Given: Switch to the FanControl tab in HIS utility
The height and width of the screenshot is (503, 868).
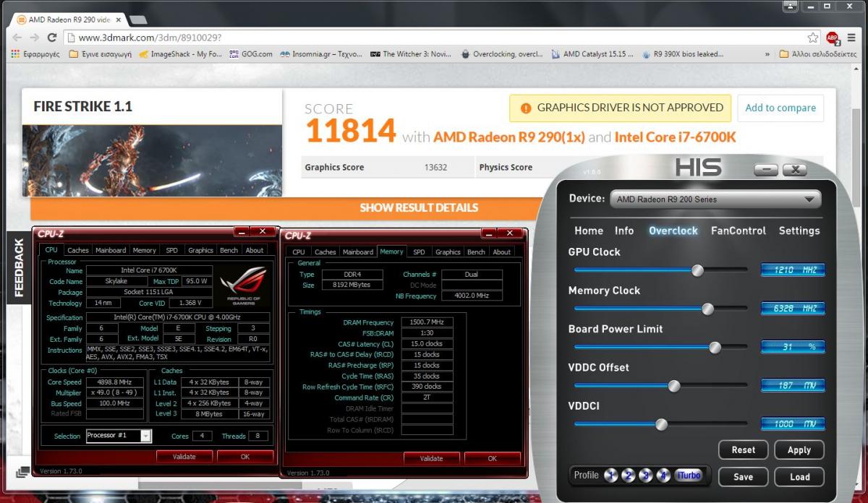Looking at the screenshot, I should pyautogui.click(x=739, y=231).
